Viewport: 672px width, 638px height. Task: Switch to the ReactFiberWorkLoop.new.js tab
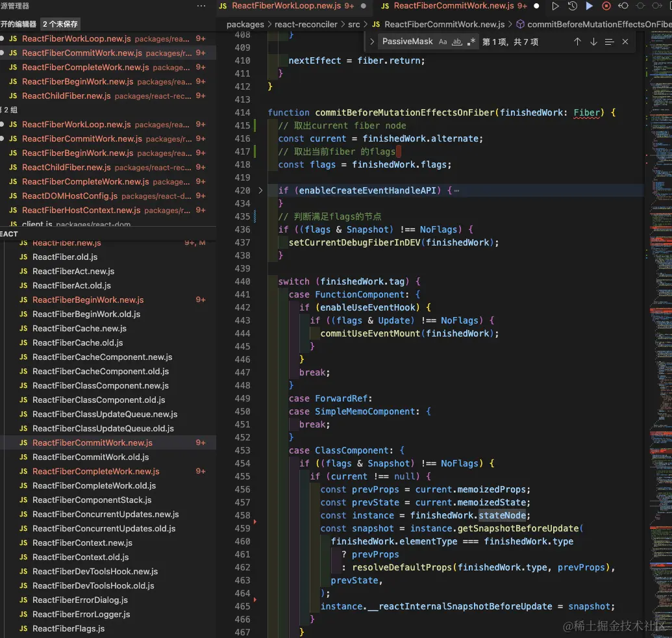point(293,6)
